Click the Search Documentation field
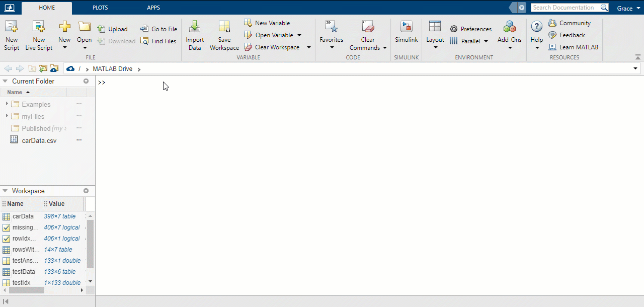The image size is (644, 307). [x=563, y=8]
